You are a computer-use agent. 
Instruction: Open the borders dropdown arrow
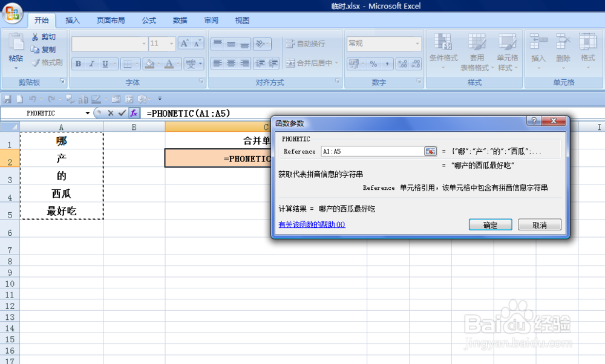(x=137, y=63)
